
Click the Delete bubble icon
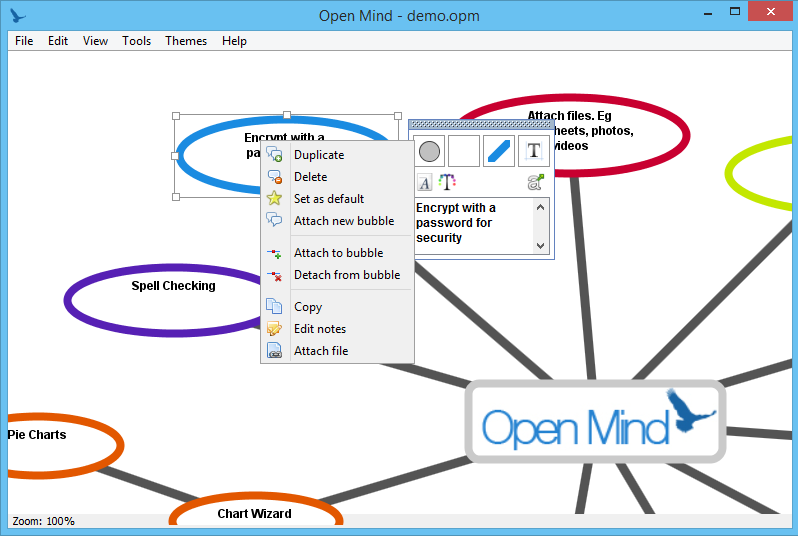click(274, 177)
